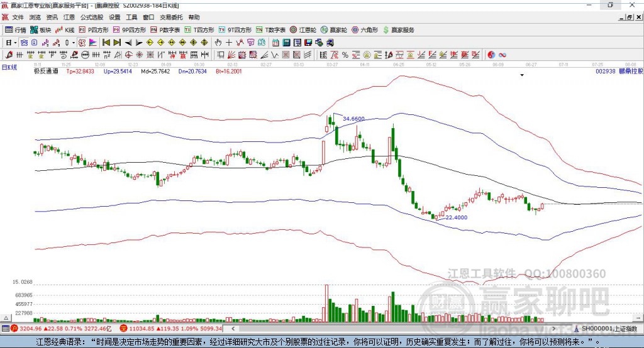The height and width of the screenshot is (348, 644).
Task: Select the red crosshair circle tool
Action: [128, 55]
